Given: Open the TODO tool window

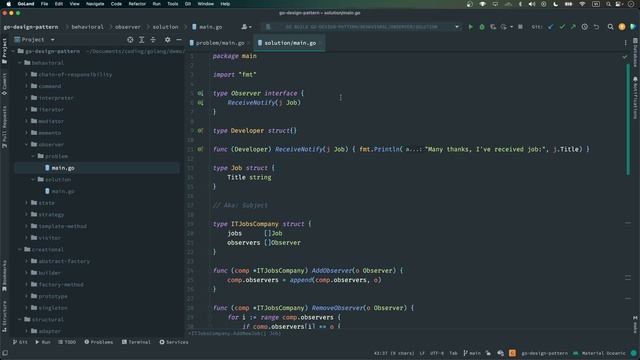Looking at the screenshot, I should tap(67, 342).
